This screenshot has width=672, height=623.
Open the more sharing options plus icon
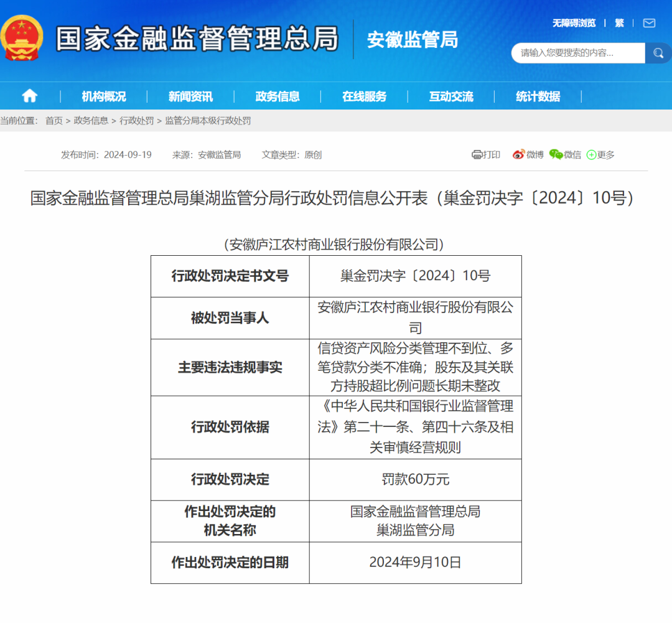click(592, 155)
